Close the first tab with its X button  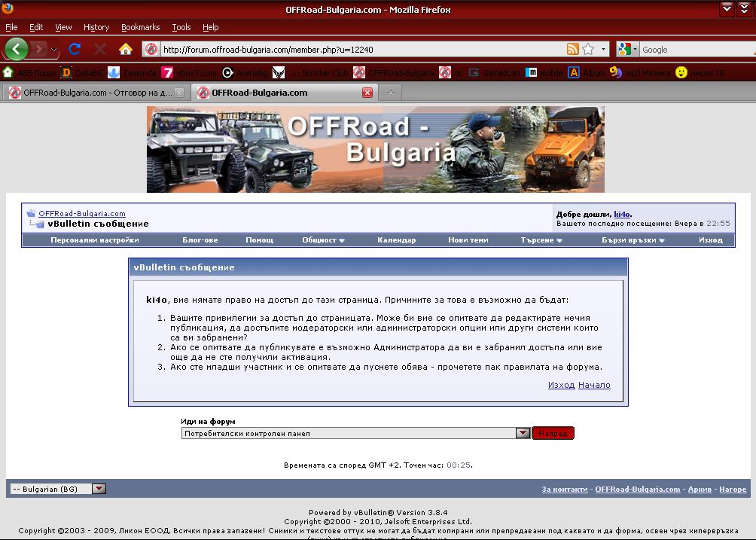[x=179, y=93]
